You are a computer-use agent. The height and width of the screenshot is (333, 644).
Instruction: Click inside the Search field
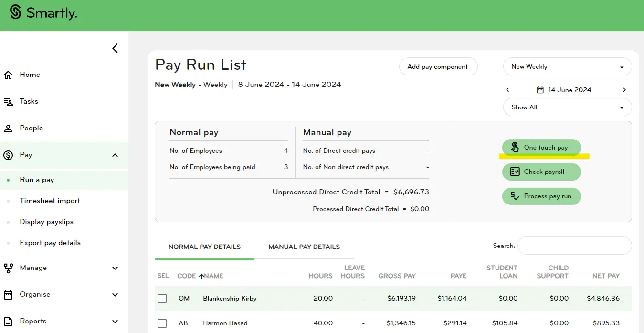click(x=574, y=246)
